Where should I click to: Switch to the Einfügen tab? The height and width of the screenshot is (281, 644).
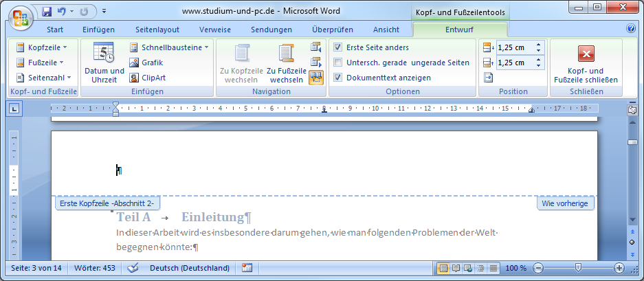98,30
